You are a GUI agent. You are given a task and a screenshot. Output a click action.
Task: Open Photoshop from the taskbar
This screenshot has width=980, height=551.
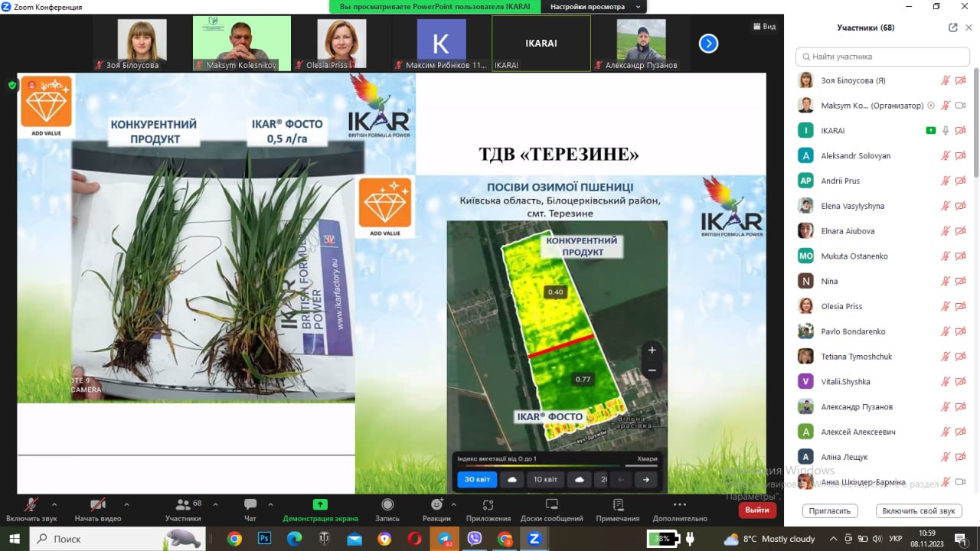point(264,539)
